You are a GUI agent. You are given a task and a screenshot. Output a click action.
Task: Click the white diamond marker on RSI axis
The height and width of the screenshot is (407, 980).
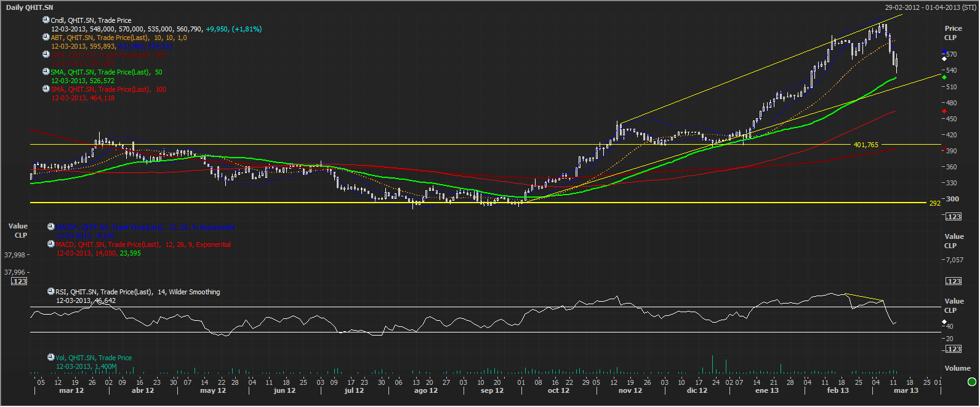[x=944, y=322]
